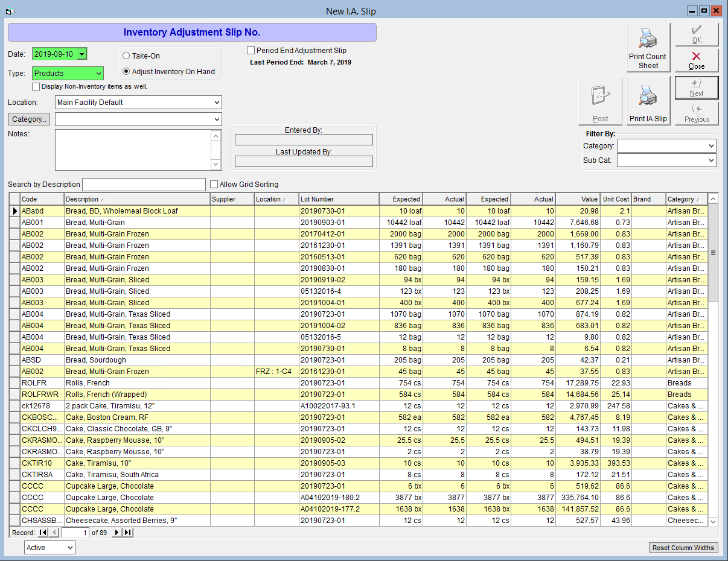
Task: Confirm with the OK checkmark button
Action: pyautogui.click(x=697, y=34)
